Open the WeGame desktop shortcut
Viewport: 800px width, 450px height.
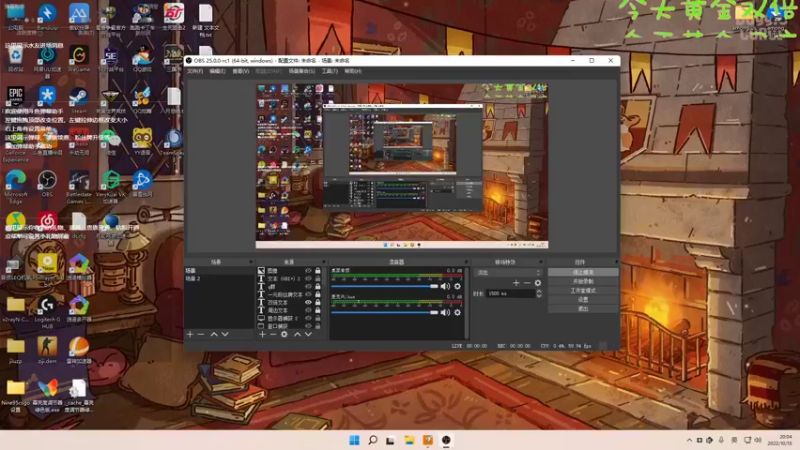79,58
